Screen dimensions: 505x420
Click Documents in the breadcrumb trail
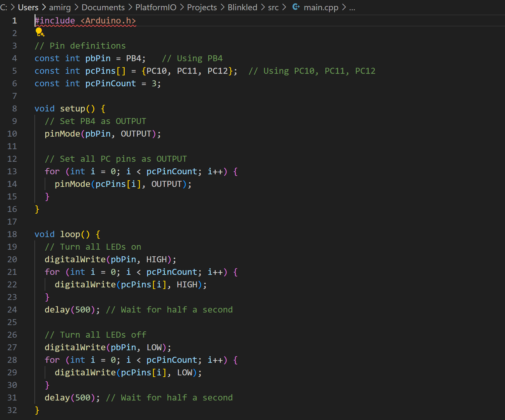(103, 7)
